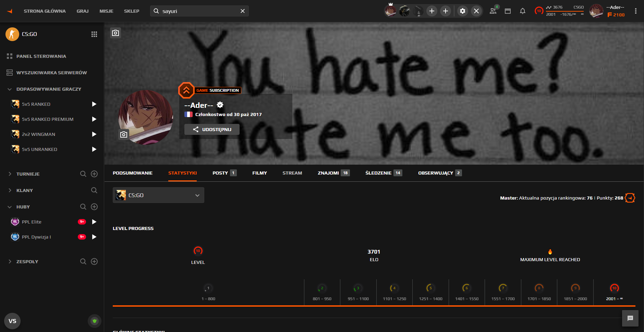The height and width of the screenshot is (332, 644).
Task: Click the level 10 marker 2001 – ∞
Action: (x=614, y=293)
